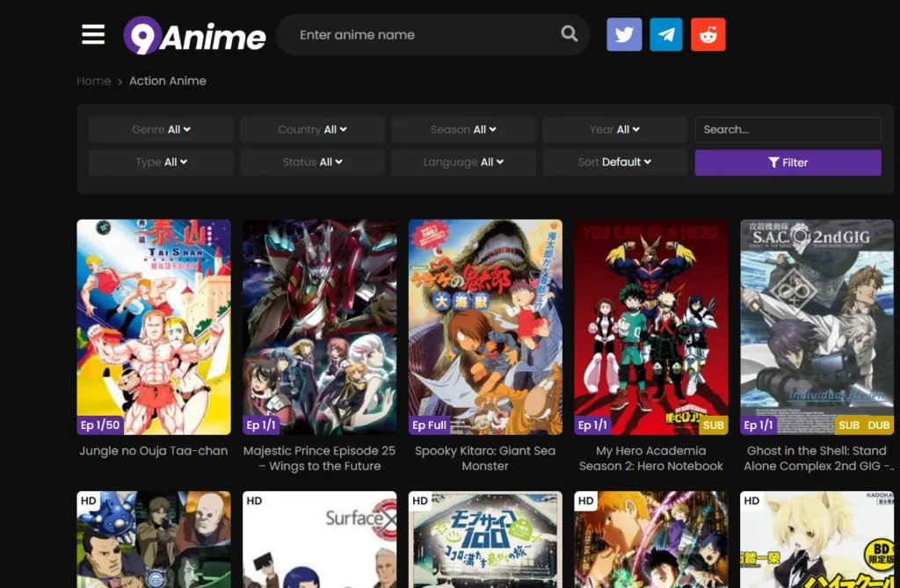Expand the Genre dropdown

click(x=160, y=129)
